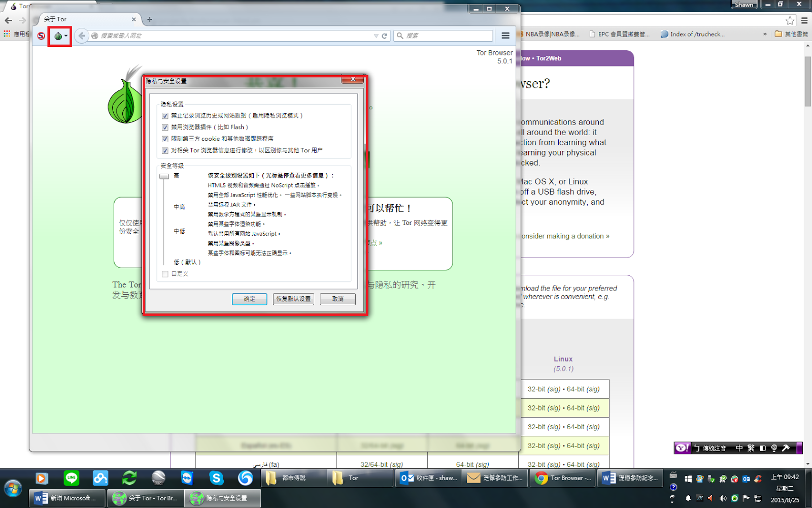Click the 'consider making a donation' link
Viewport: 812px width, 508px height.
564,236
